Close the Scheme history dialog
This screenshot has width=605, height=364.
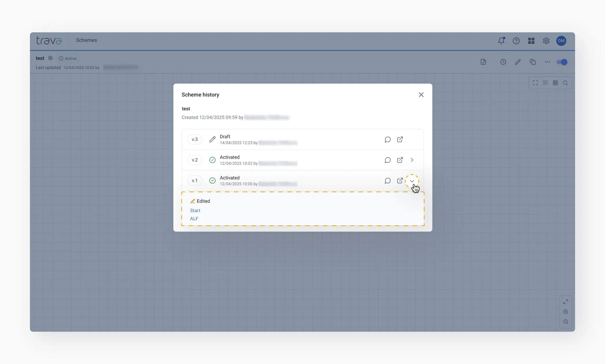[x=421, y=95]
